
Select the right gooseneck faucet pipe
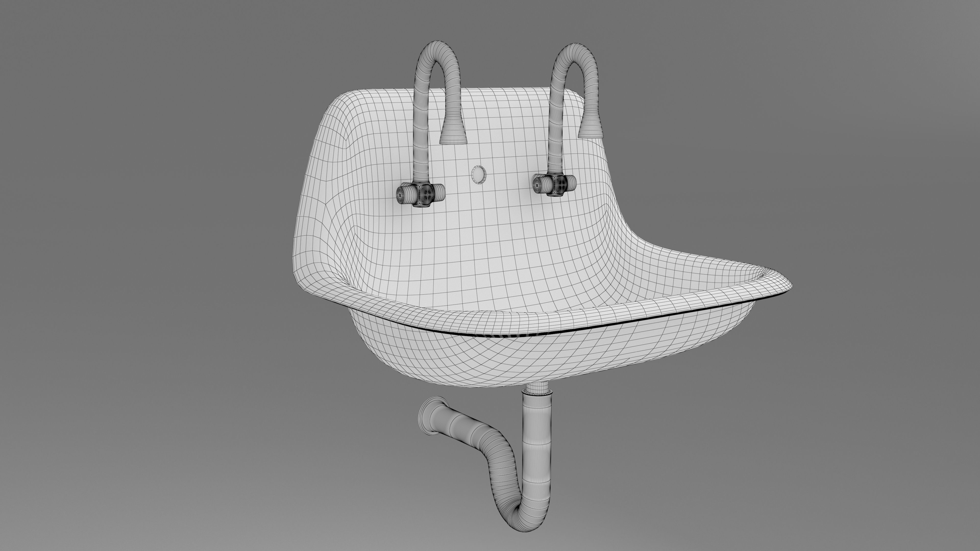556,114
